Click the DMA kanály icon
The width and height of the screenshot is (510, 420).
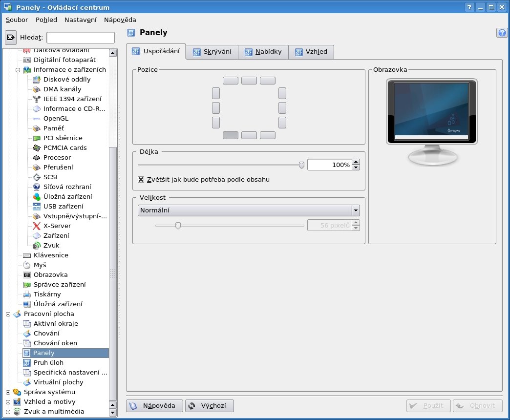point(37,89)
